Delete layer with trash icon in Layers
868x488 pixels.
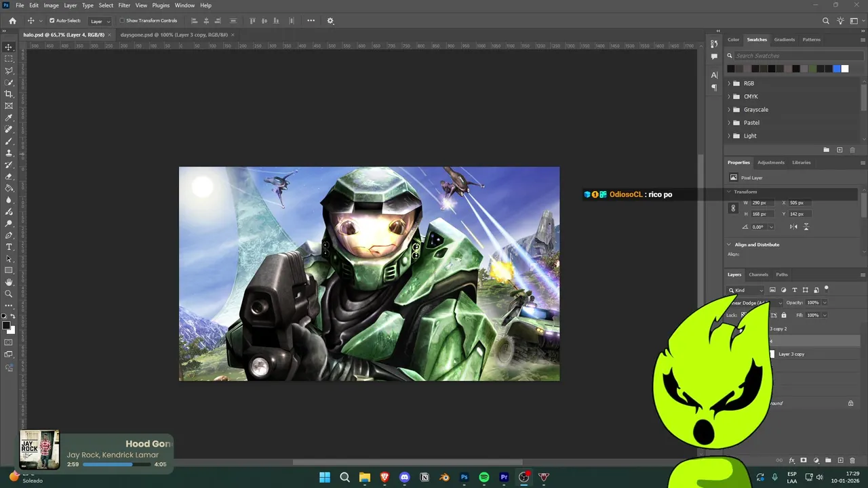point(852,460)
